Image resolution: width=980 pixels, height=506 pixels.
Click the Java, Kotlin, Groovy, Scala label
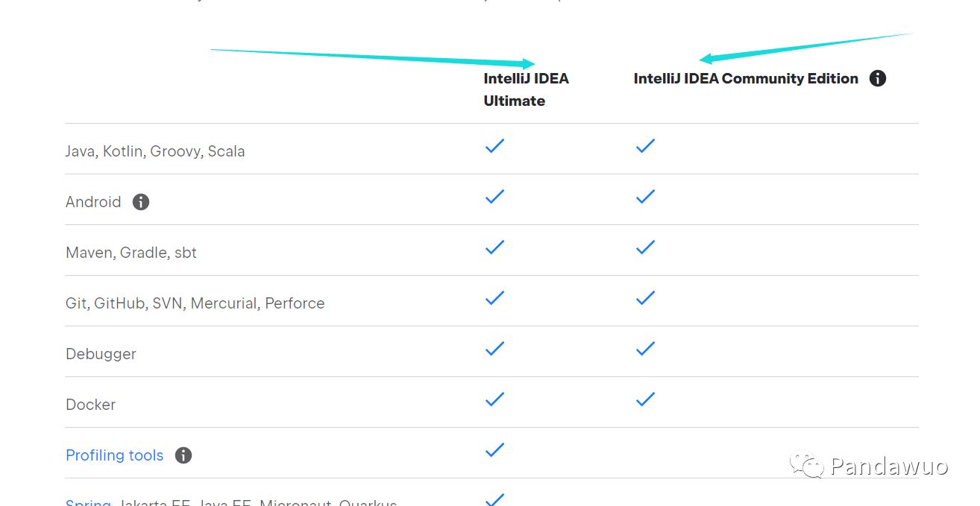(155, 151)
